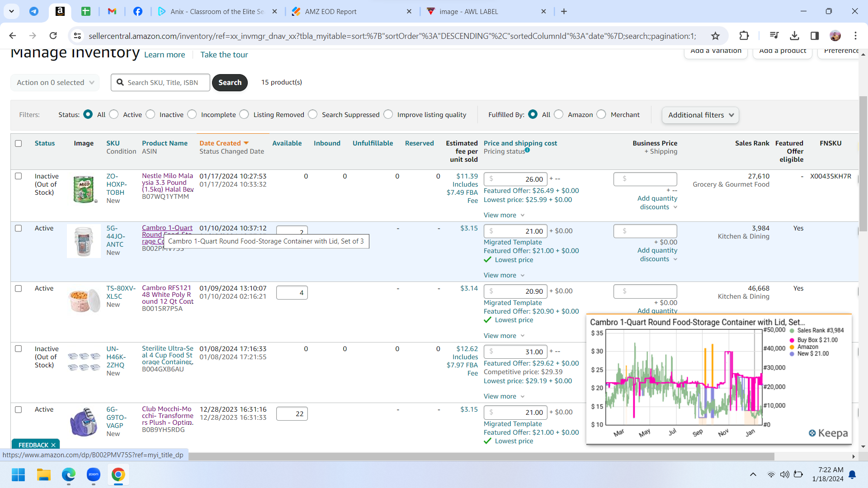Select the Search Suppressed status filter
Viewport: 868px width, 488px height.
(x=313, y=114)
